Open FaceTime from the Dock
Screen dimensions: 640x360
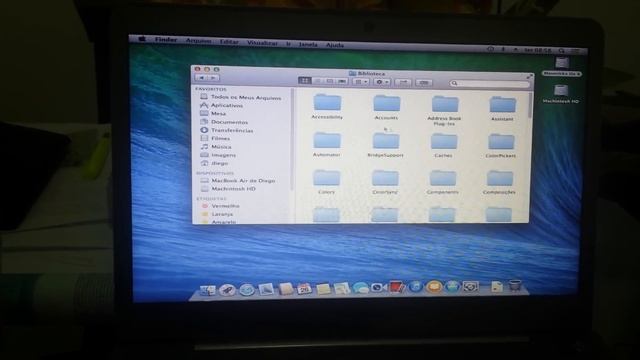(378, 288)
